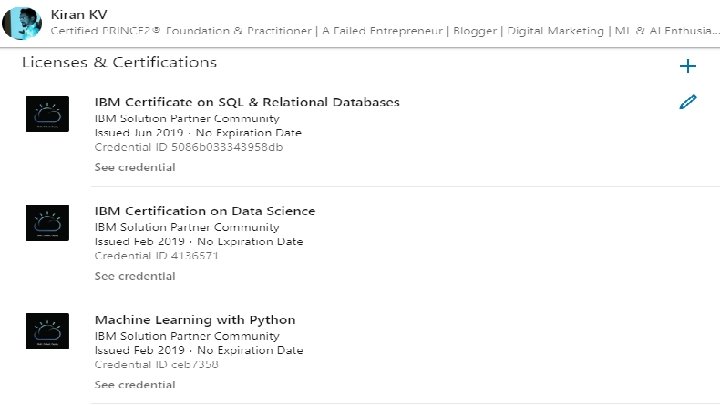
Task: Open IBM Certificate on SQL & Relational Databases
Action: [247, 102]
